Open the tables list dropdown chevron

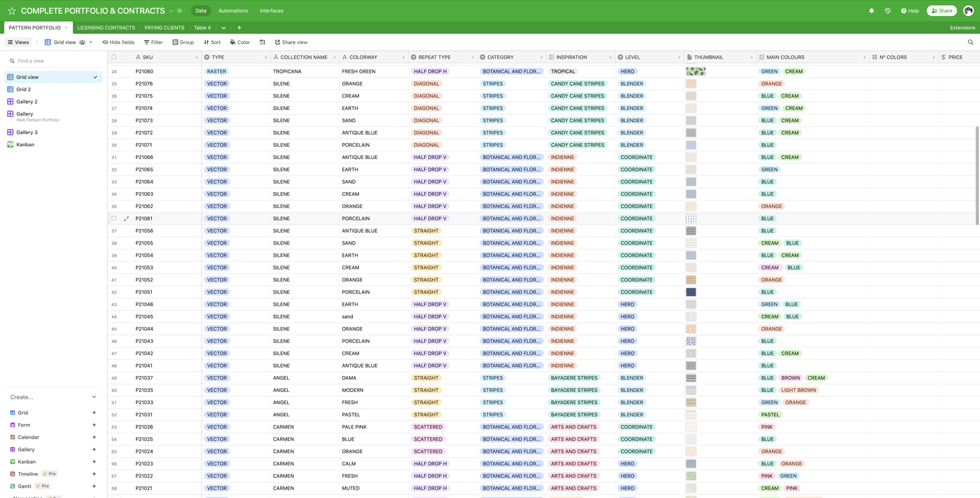click(223, 28)
